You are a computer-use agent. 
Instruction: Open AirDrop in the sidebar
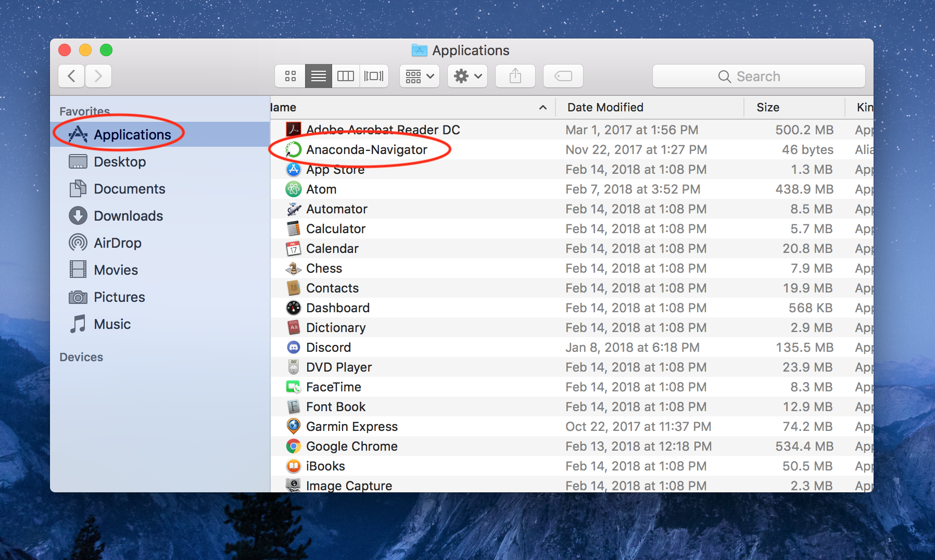click(160, 243)
